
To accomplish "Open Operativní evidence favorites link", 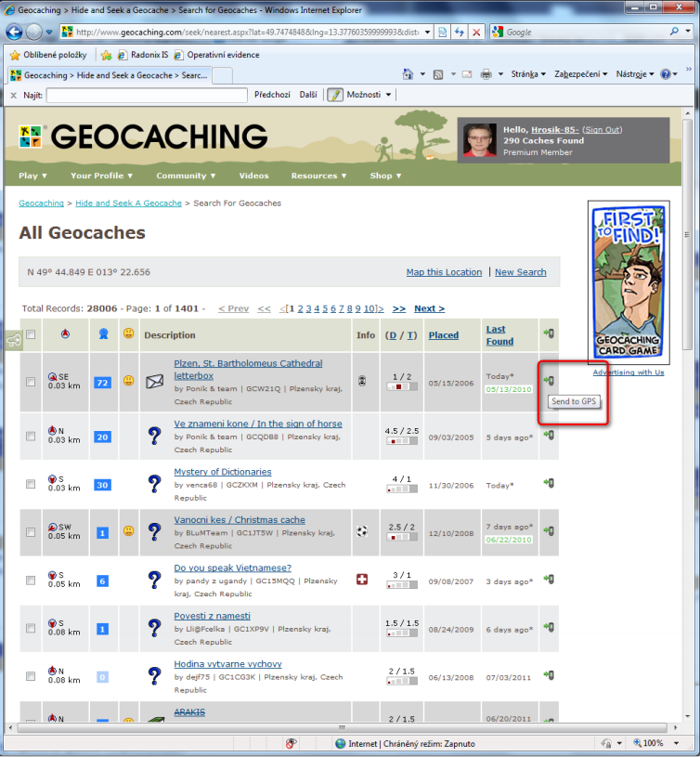I will tap(216, 55).
